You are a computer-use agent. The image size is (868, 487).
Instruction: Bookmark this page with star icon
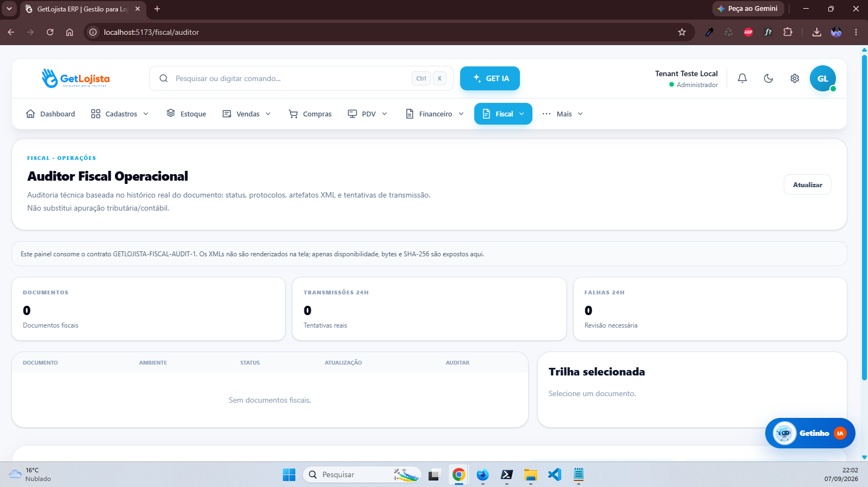(x=682, y=32)
